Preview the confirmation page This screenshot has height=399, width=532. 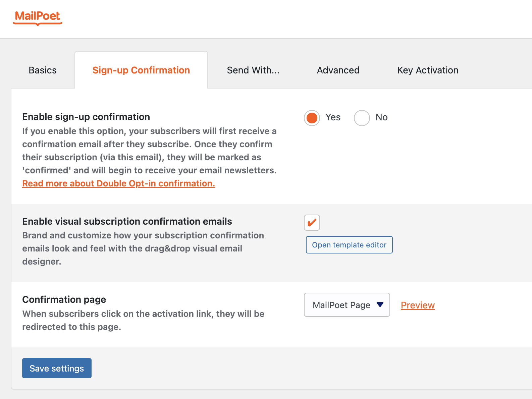tap(418, 305)
